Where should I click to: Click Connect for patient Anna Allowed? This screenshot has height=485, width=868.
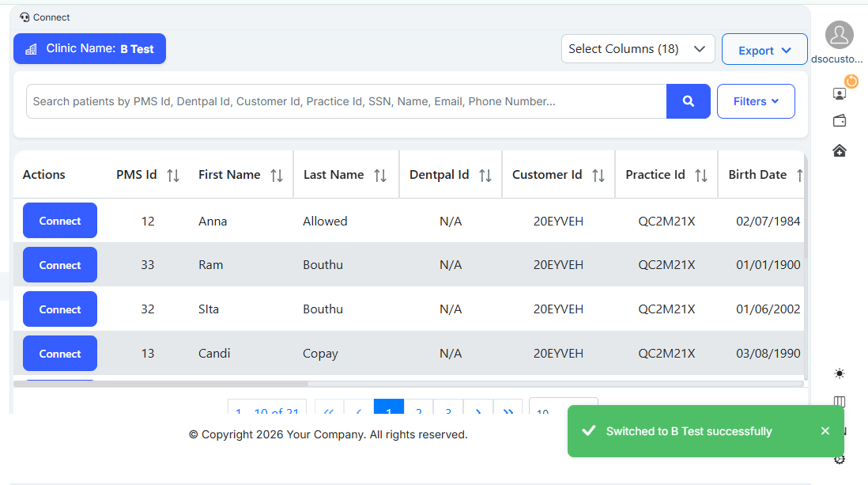coord(60,221)
